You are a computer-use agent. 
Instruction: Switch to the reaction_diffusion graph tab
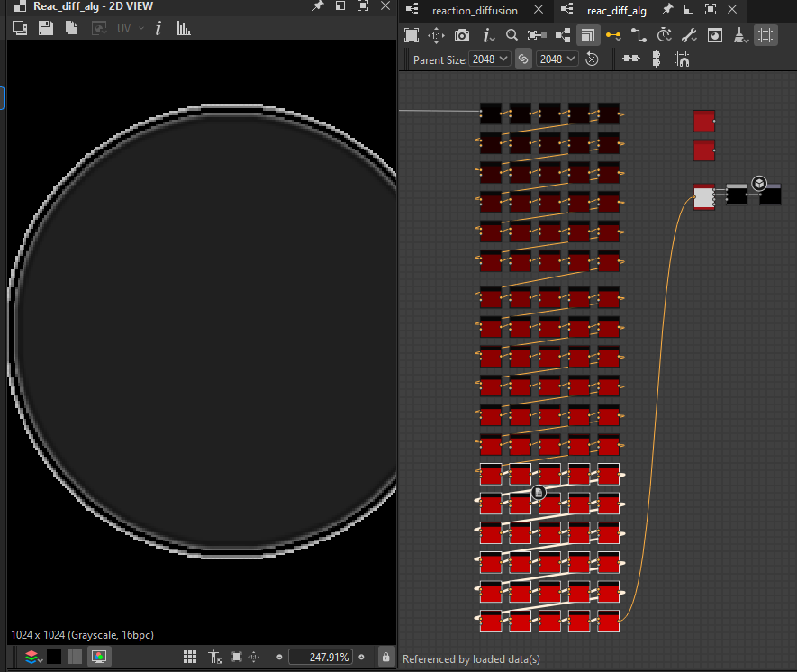pos(475,11)
